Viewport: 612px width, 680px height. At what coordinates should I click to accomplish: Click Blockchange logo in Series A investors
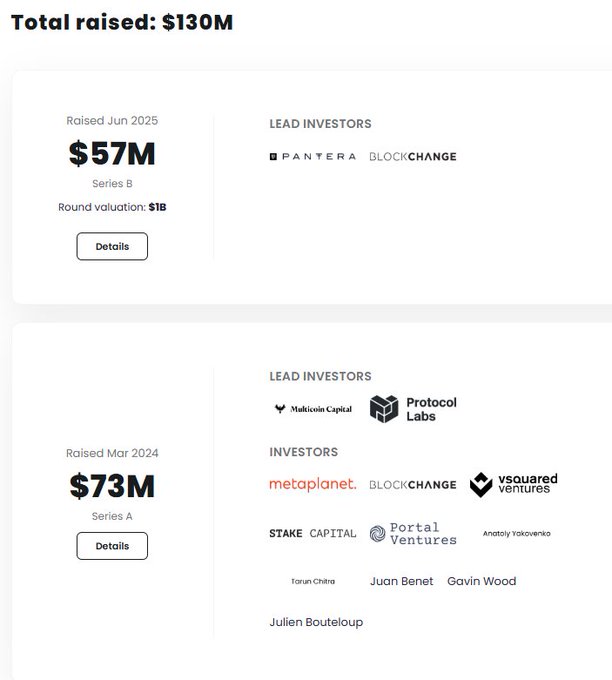412,485
